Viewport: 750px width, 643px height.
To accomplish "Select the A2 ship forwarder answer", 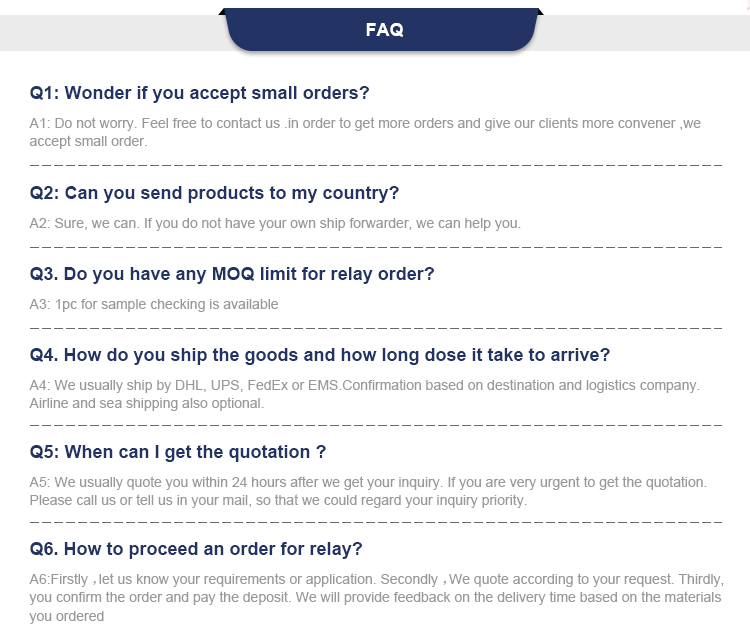I will [x=275, y=223].
